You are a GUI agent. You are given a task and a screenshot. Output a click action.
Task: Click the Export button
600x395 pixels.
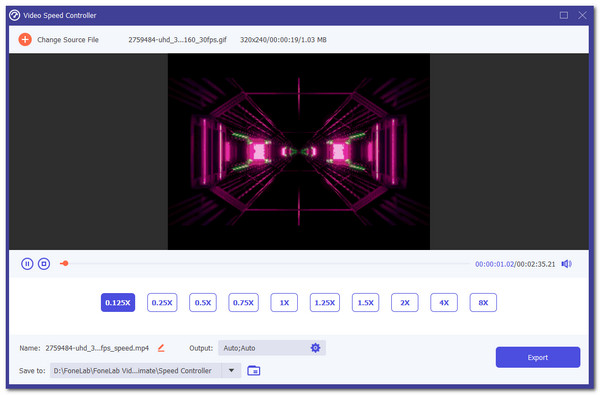tap(538, 357)
